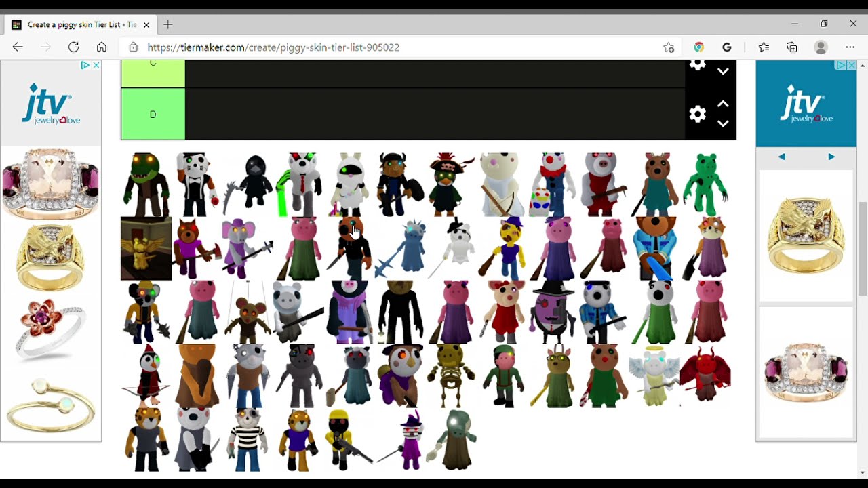
Task: Click the Refresh page icon
Action: tap(73, 47)
